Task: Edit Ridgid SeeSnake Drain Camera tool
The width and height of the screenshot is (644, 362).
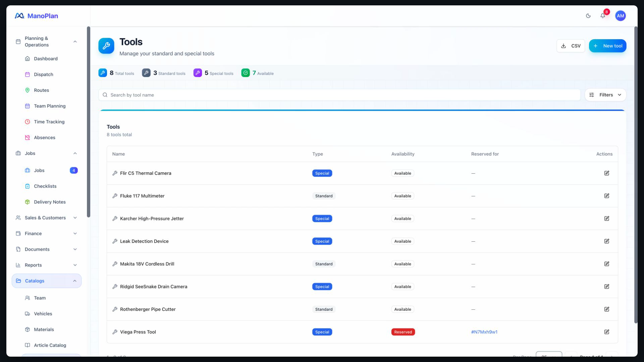Action: click(x=606, y=287)
